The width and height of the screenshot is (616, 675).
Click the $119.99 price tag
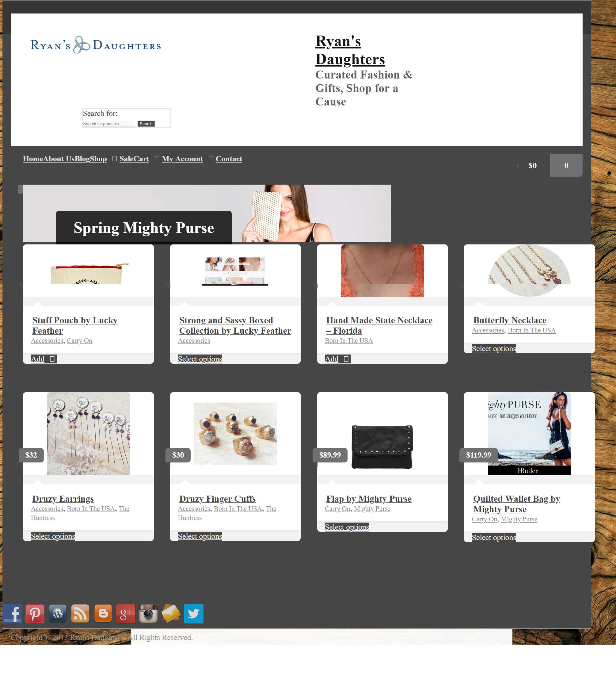pyautogui.click(x=479, y=455)
